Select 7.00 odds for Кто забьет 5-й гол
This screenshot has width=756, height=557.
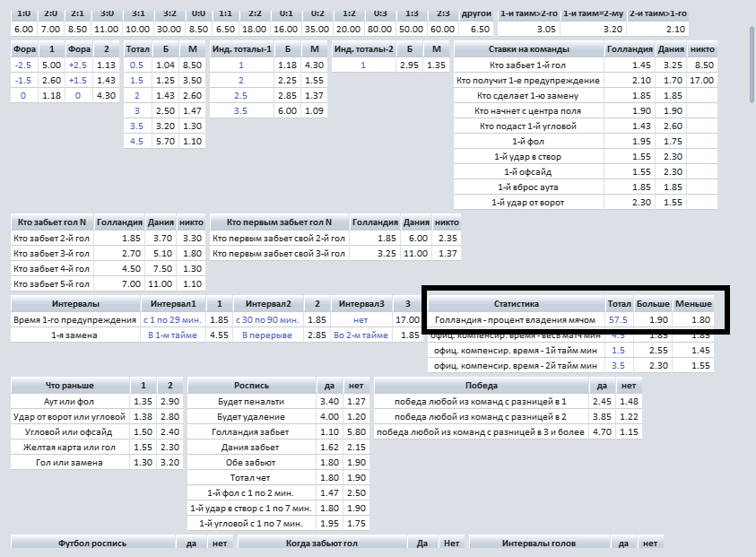coord(131,284)
